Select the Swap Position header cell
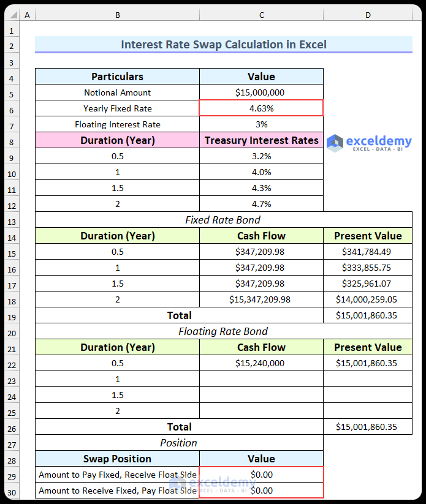Image resolution: width=426 pixels, height=504 pixels. pyautogui.click(x=117, y=458)
